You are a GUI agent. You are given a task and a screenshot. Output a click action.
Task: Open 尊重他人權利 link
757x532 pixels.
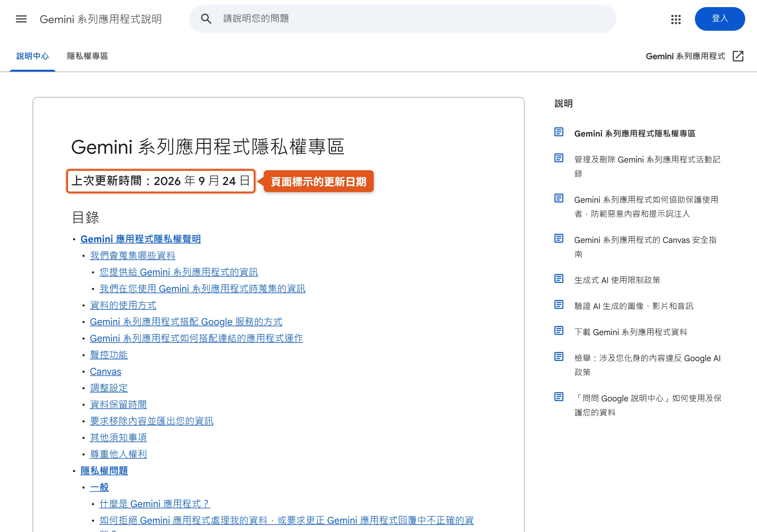coord(118,454)
